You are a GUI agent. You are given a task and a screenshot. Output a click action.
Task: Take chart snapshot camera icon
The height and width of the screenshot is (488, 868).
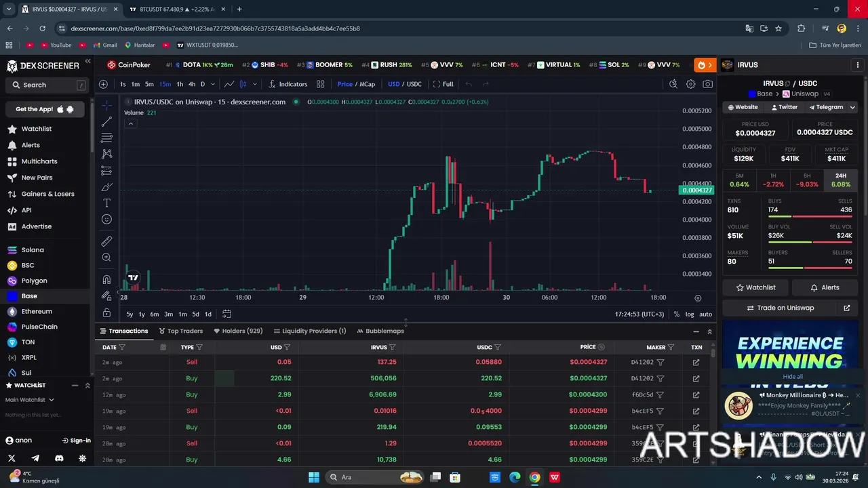coord(708,84)
